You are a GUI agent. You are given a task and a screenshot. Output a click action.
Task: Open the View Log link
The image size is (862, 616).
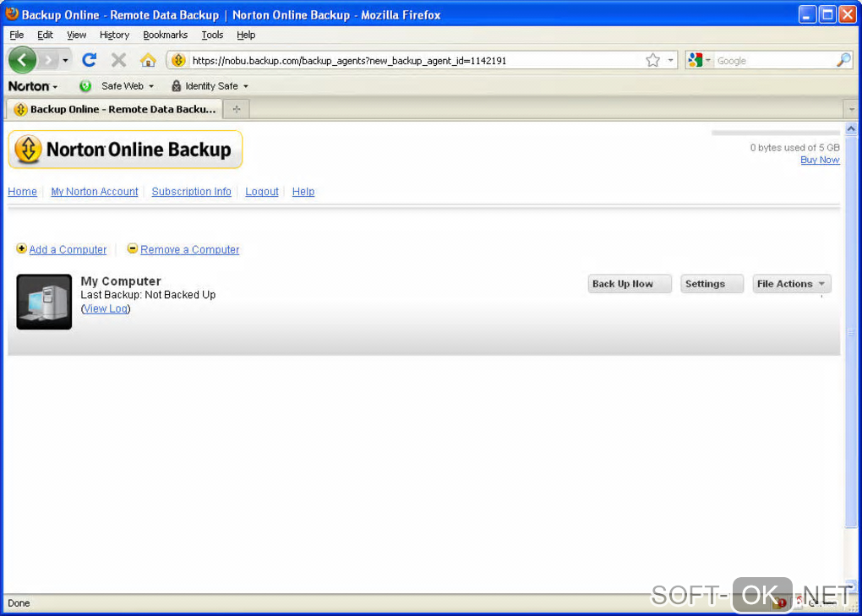click(x=106, y=308)
